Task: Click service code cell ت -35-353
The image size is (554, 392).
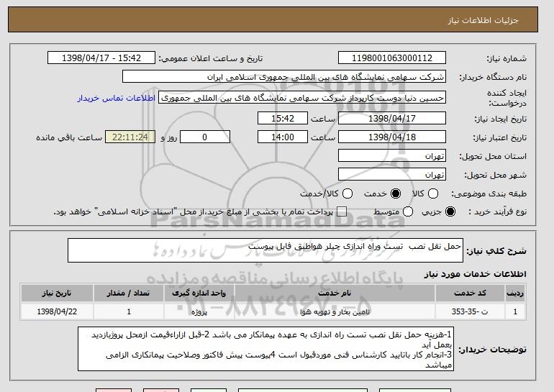Action: [470, 311]
